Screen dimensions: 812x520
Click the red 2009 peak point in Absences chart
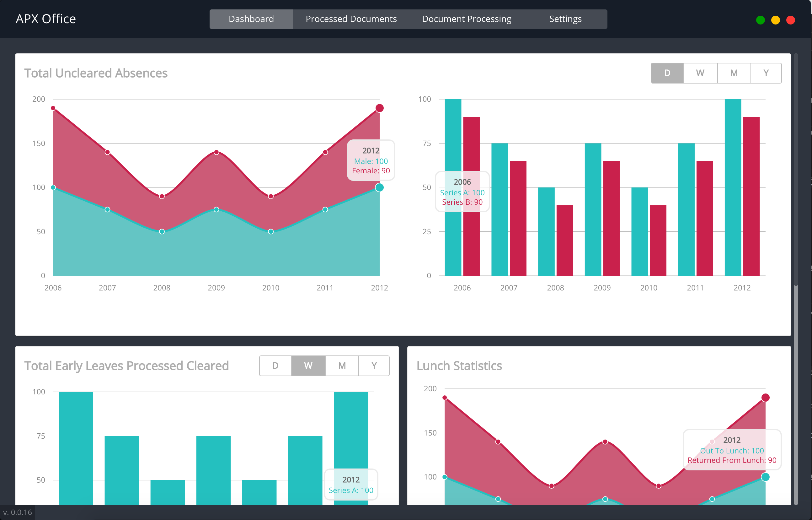click(x=216, y=152)
